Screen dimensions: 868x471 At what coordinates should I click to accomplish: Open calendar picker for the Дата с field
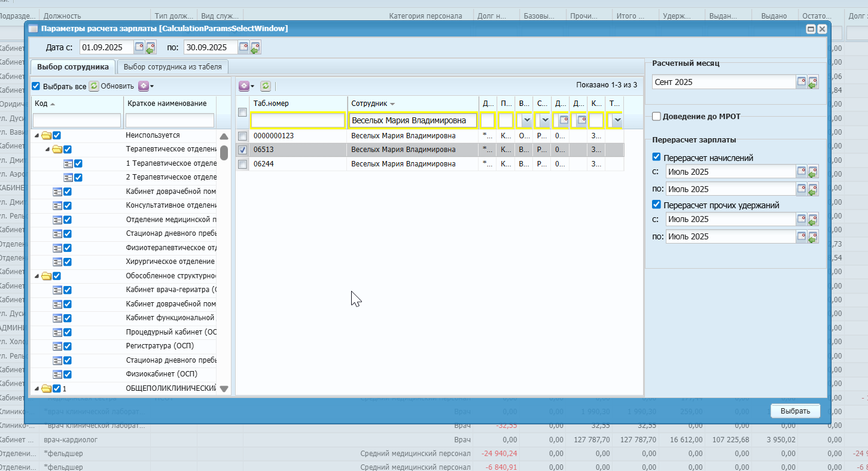[139, 47]
